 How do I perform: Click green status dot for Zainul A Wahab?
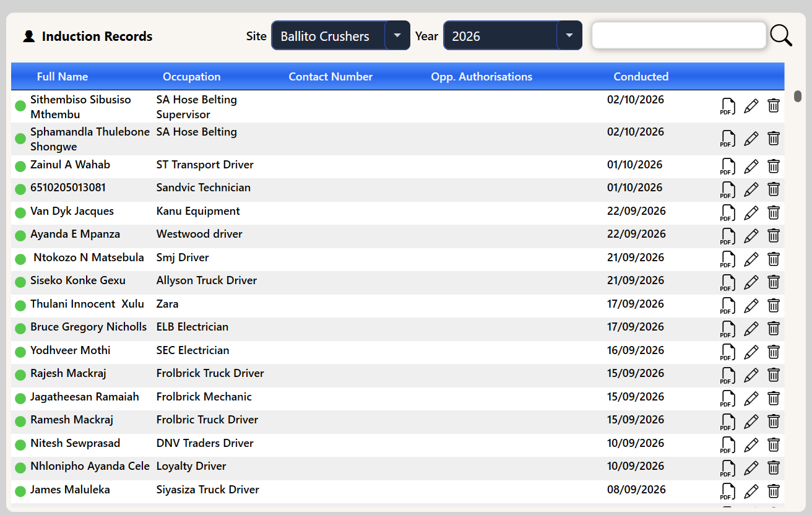pyautogui.click(x=20, y=166)
